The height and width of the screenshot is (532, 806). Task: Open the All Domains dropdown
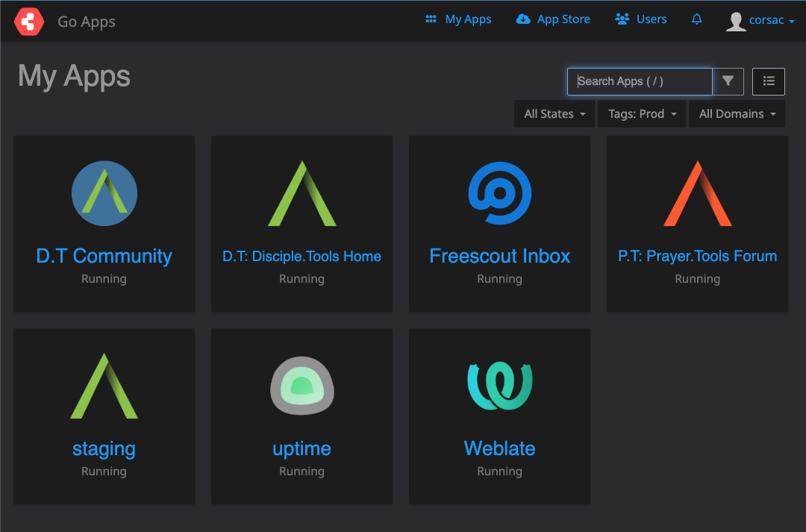pyautogui.click(x=736, y=113)
